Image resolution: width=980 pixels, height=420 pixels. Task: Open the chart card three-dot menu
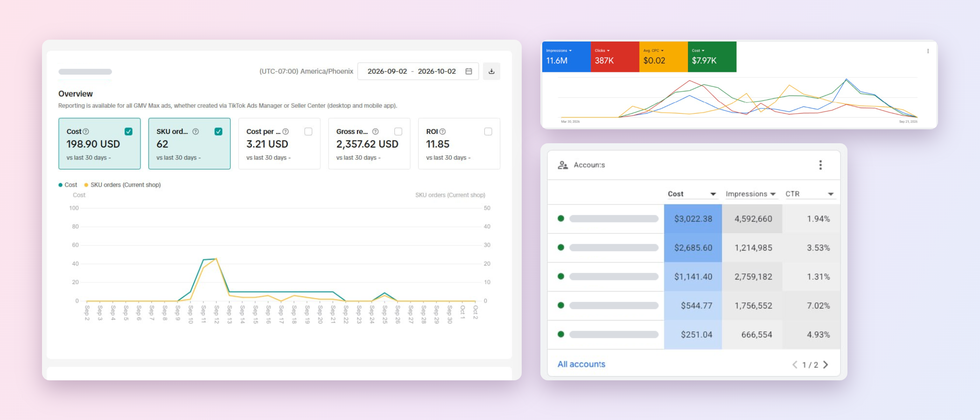(x=928, y=51)
